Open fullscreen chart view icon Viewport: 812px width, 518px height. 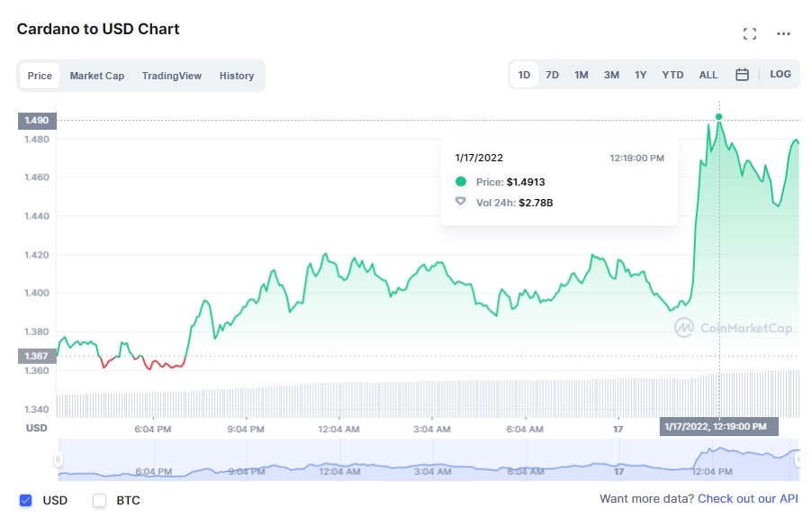[749, 34]
